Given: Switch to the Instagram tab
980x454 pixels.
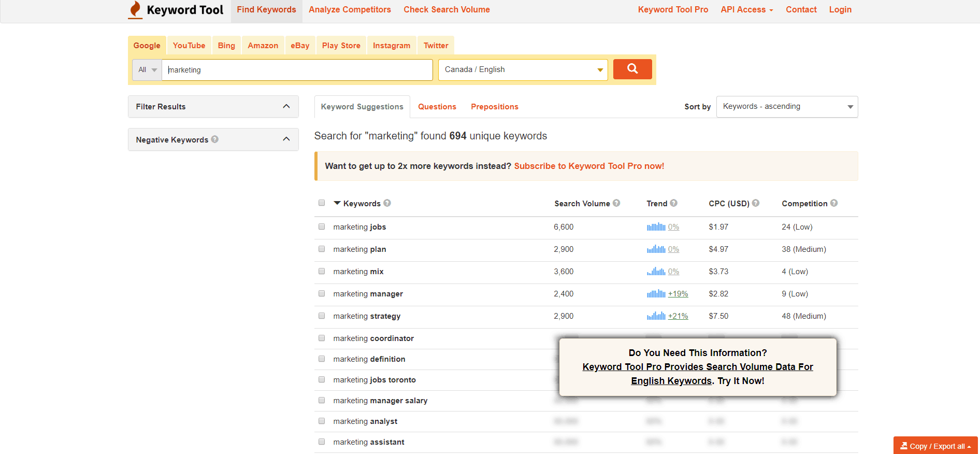Looking at the screenshot, I should coord(392,46).
